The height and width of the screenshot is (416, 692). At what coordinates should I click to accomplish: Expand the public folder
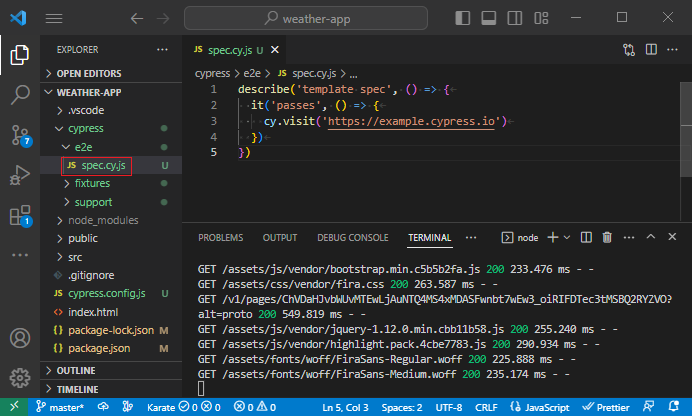(111, 238)
